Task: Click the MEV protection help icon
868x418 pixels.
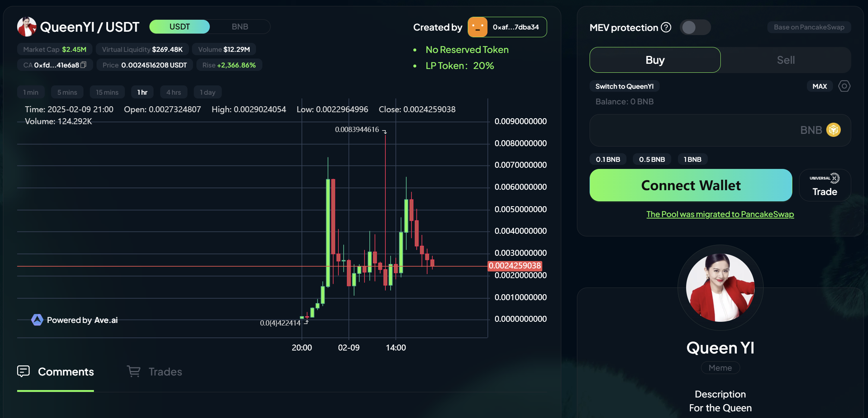Action: [x=666, y=27]
